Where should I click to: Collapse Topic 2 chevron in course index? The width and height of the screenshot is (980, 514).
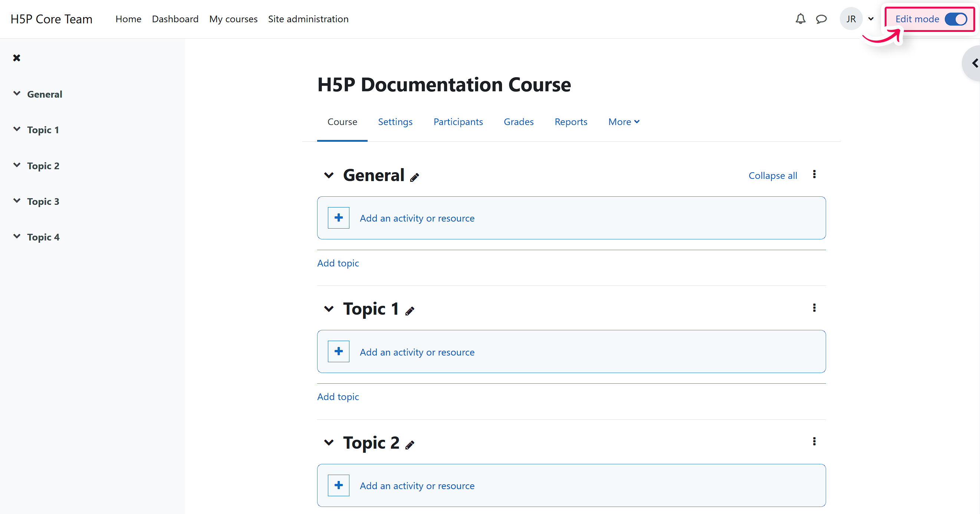(x=17, y=165)
